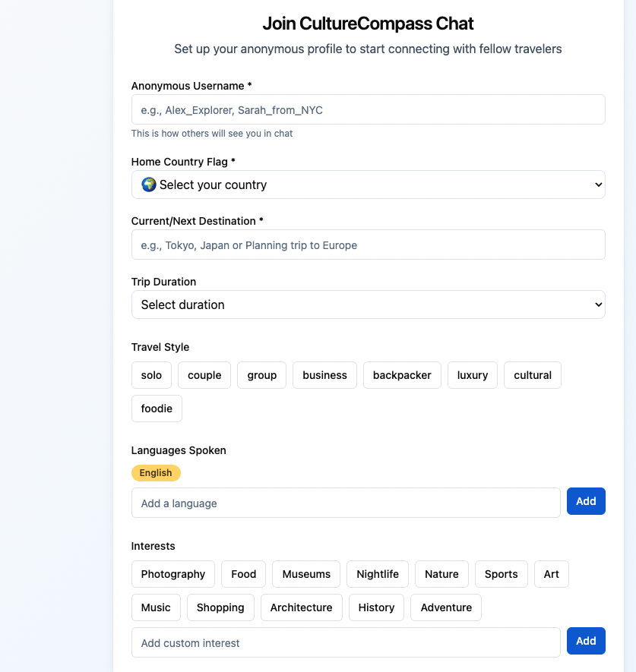Click the globe icon in country selector
The height and width of the screenshot is (672, 636).
click(149, 185)
